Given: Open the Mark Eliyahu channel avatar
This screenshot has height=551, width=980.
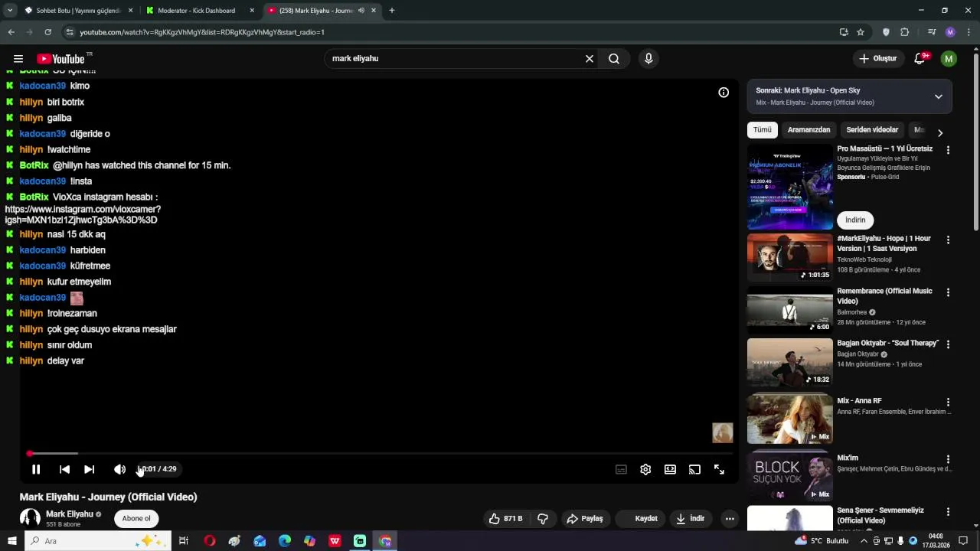Looking at the screenshot, I should pos(30,518).
